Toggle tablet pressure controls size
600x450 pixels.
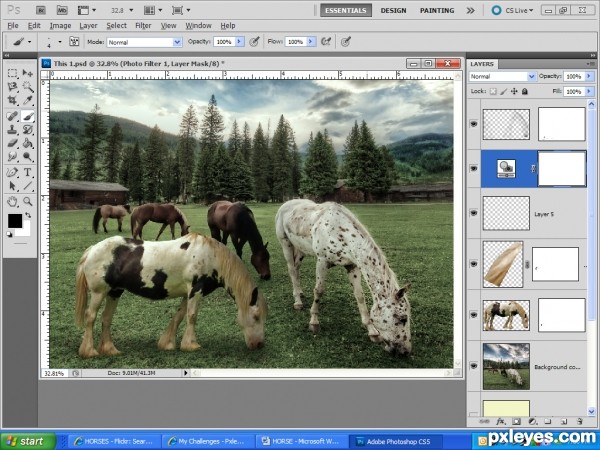346,41
